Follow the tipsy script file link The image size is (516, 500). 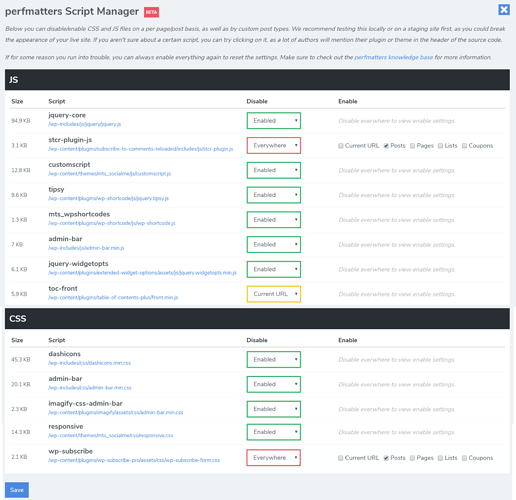[109, 198]
